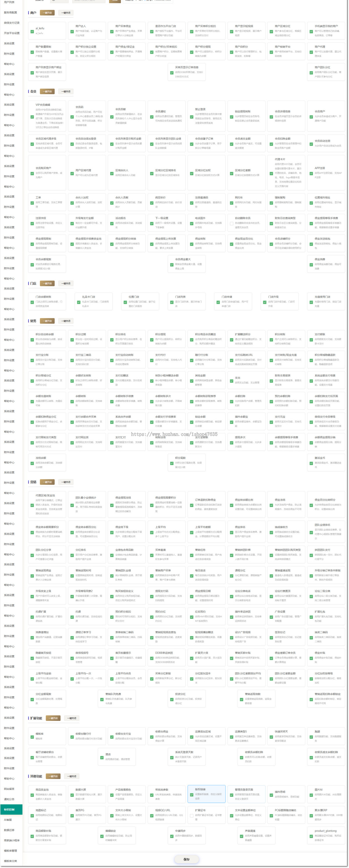Image resolution: width=349 pixels, height=868 pixels.
Task: Click 一键开启 in the 其他功能 section
Action: pyautogui.click(x=53, y=776)
